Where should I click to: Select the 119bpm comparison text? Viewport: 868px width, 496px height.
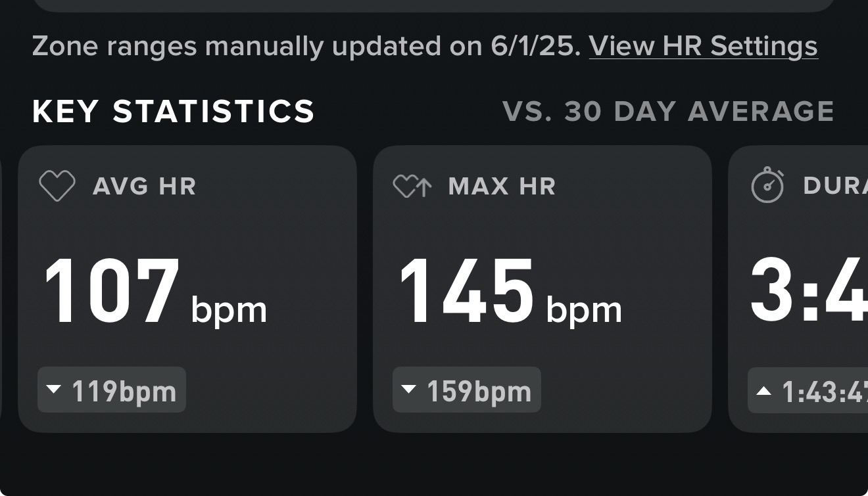click(x=124, y=392)
